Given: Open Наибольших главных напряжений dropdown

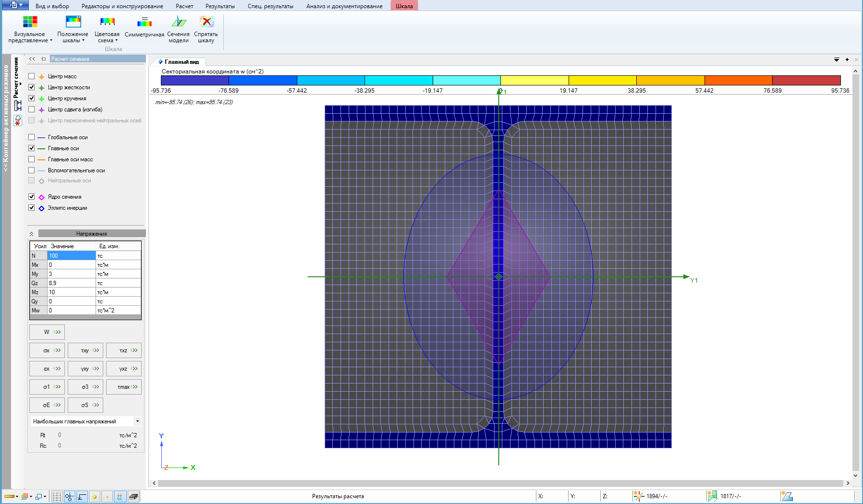Looking at the screenshot, I should (x=137, y=421).
